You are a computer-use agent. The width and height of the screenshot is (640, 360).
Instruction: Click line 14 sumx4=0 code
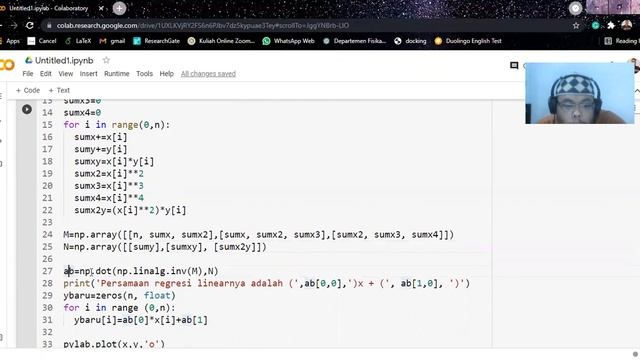point(82,113)
